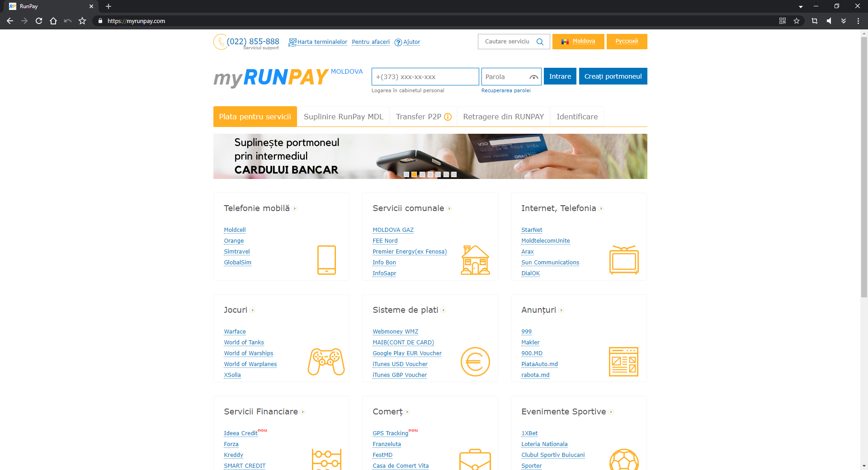Open the Makler ads link
The height and width of the screenshot is (470, 868).
coord(530,343)
